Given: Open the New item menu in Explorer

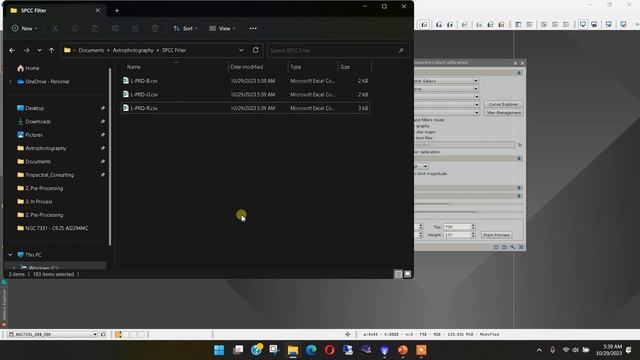Looking at the screenshot, I should (24, 29).
